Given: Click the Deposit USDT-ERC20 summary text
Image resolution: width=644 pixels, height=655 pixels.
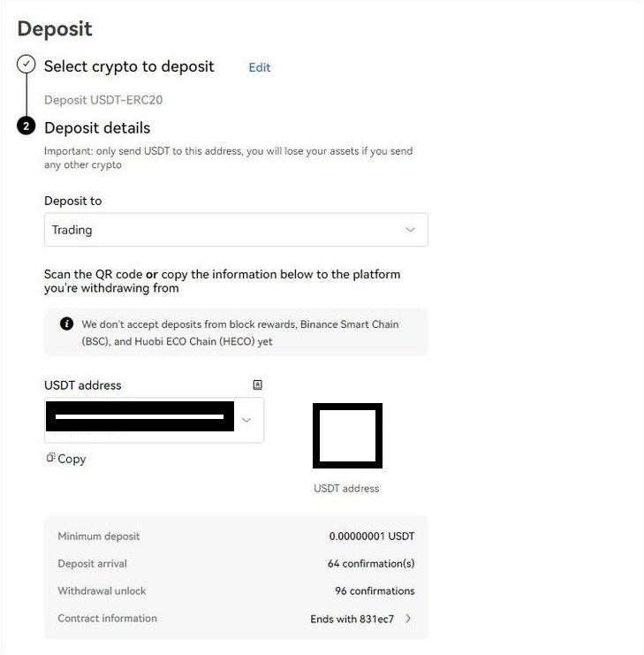Looking at the screenshot, I should tap(103, 100).
